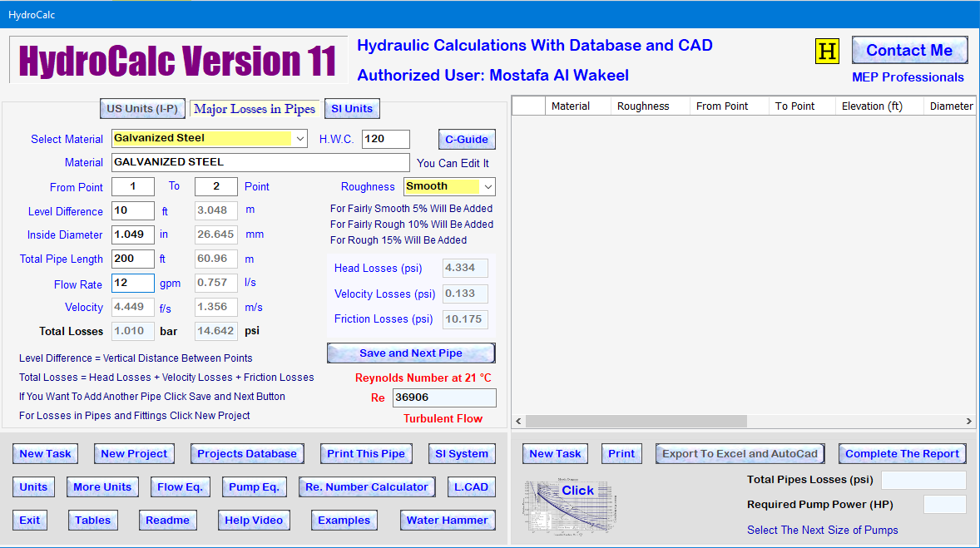Click the Contact Me button
The image size is (980, 548).
coord(909,50)
